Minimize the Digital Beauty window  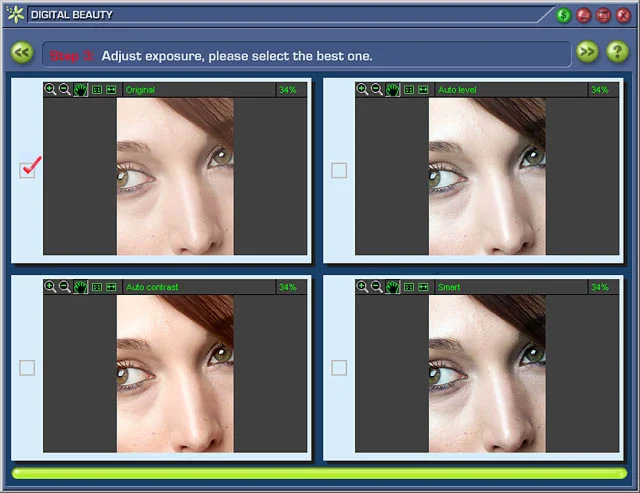point(584,16)
